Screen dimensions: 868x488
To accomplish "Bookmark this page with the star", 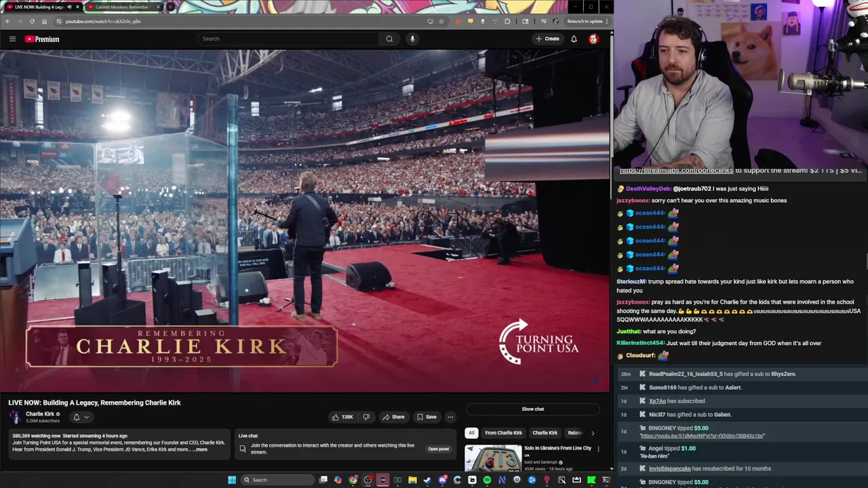I will [x=441, y=21].
